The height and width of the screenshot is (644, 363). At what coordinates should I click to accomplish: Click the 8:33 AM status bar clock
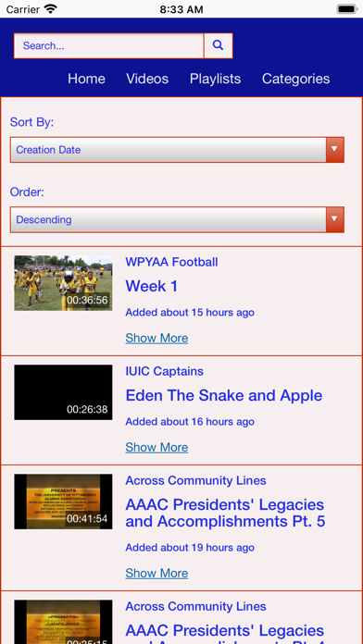pos(181,9)
